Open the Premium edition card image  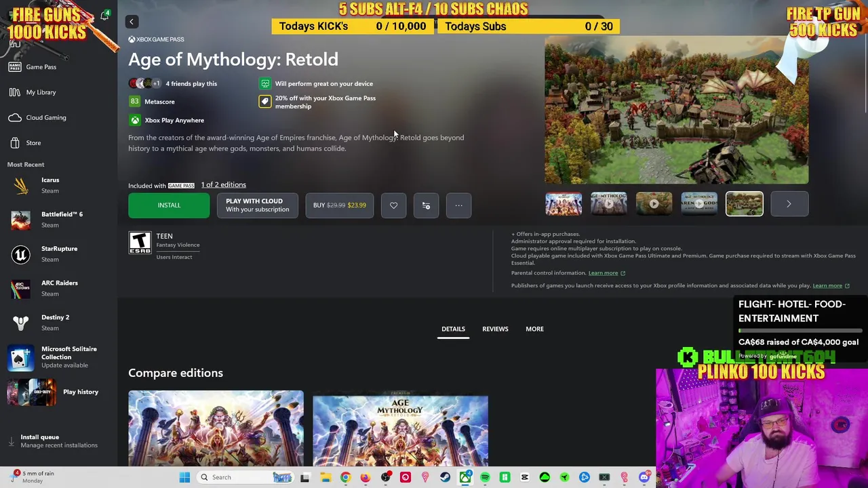pyautogui.click(x=400, y=428)
